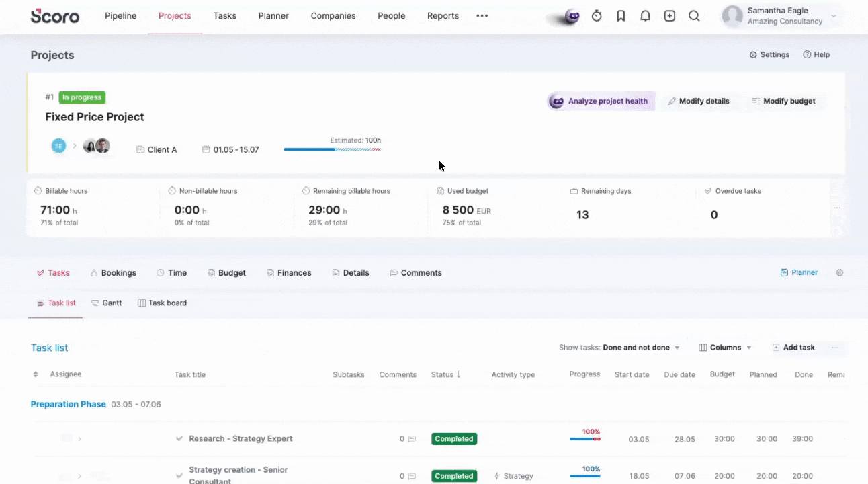Click the Scoro logo
Screen dimensions: 868x484
tap(54, 16)
